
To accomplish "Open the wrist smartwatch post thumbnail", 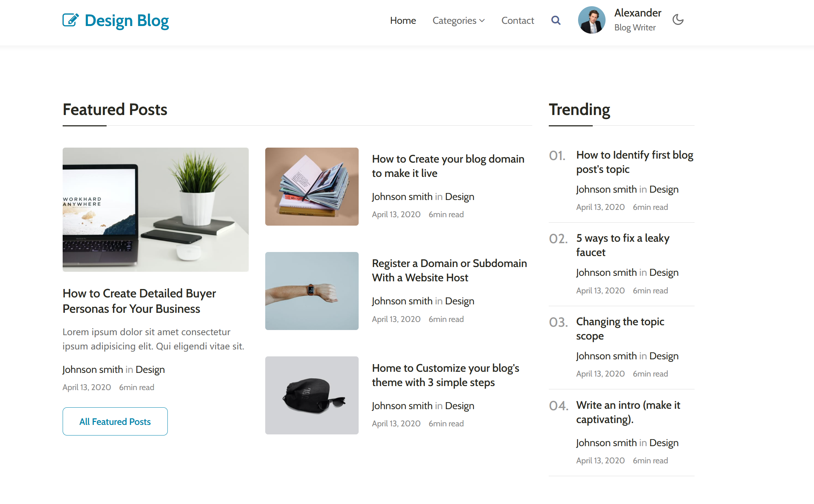I will pos(312,291).
